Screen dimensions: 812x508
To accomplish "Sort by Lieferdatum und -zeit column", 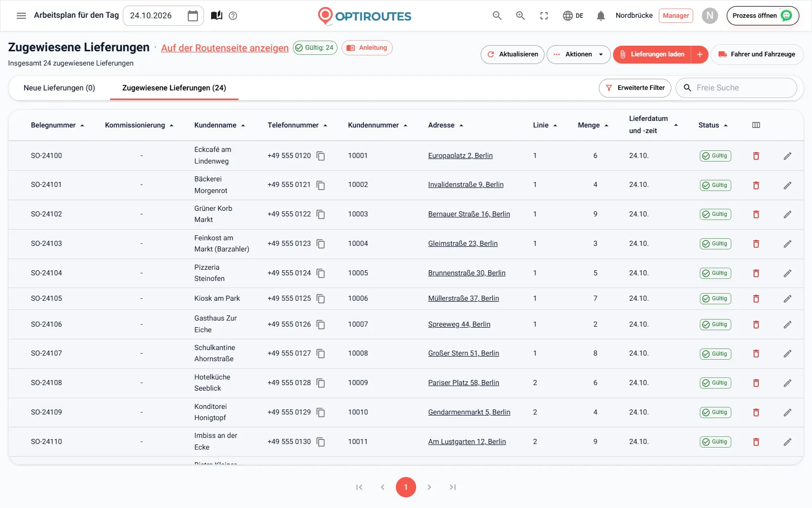I will tap(654, 124).
